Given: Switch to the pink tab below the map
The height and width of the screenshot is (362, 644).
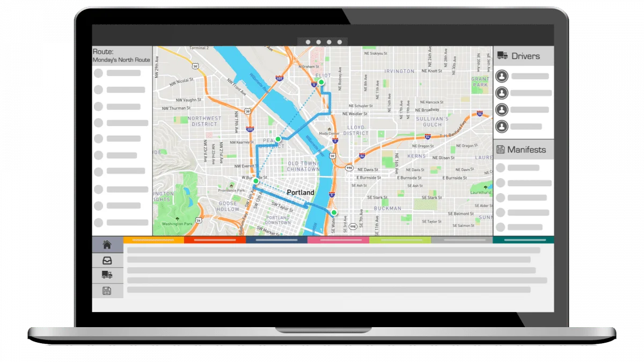Looking at the screenshot, I should pos(338,240).
